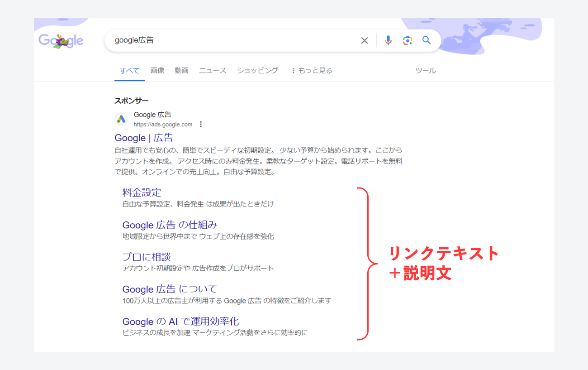Open the Google 広告 の仕組み sitelink
The image size is (588, 370).
pos(170,225)
